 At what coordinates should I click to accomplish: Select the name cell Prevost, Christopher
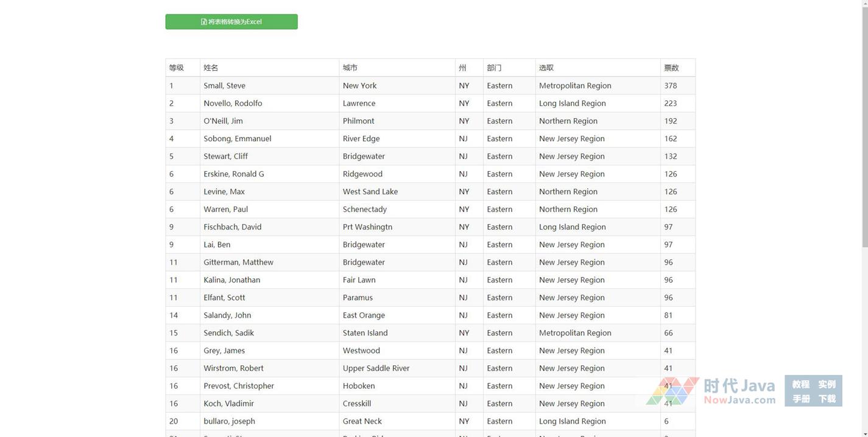click(x=269, y=386)
